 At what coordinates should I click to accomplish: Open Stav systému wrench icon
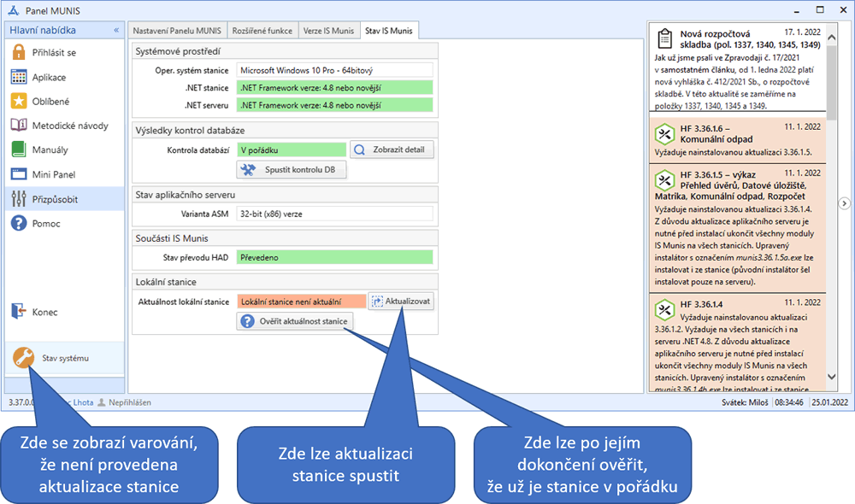coord(24,358)
